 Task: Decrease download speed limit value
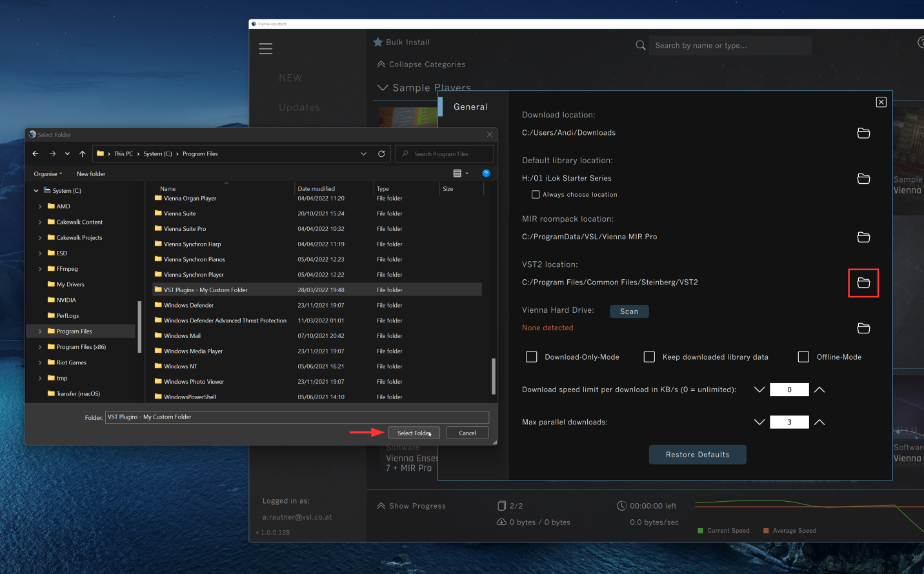pos(759,390)
